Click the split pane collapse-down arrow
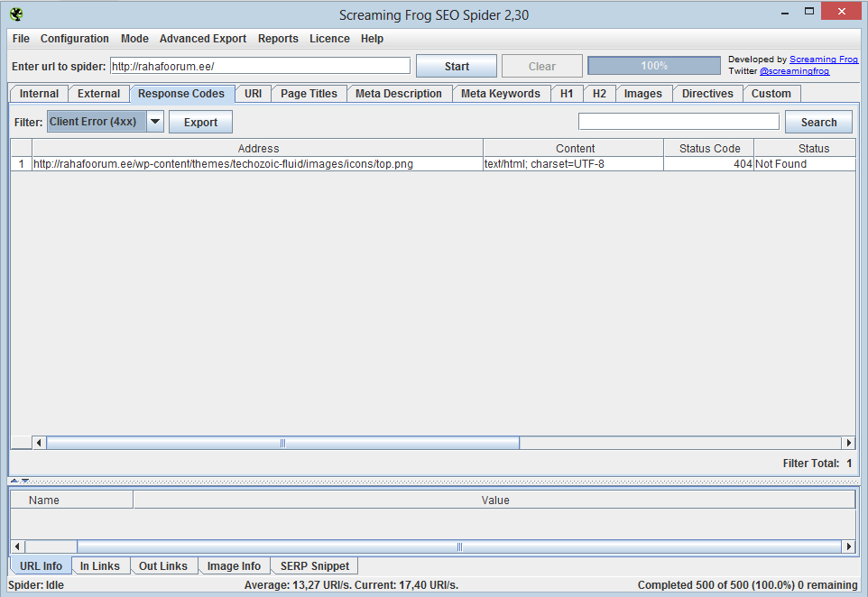The width and height of the screenshot is (868, 597). click(25, 481)
